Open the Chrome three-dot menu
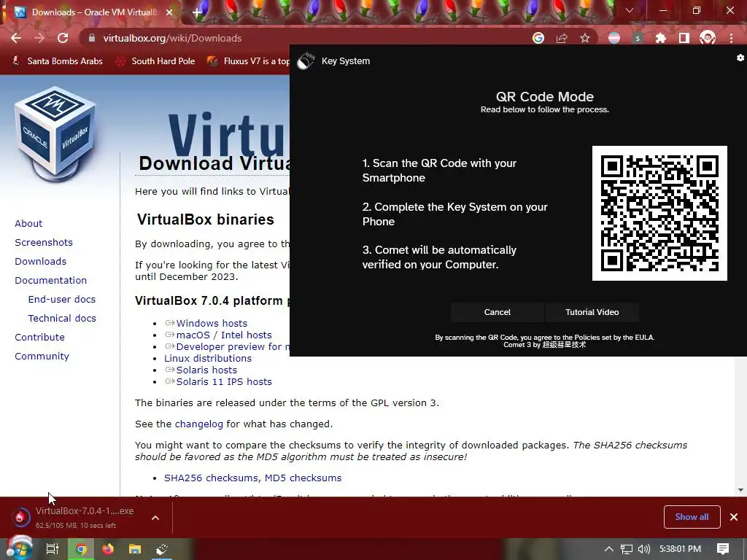 [731, 38]
